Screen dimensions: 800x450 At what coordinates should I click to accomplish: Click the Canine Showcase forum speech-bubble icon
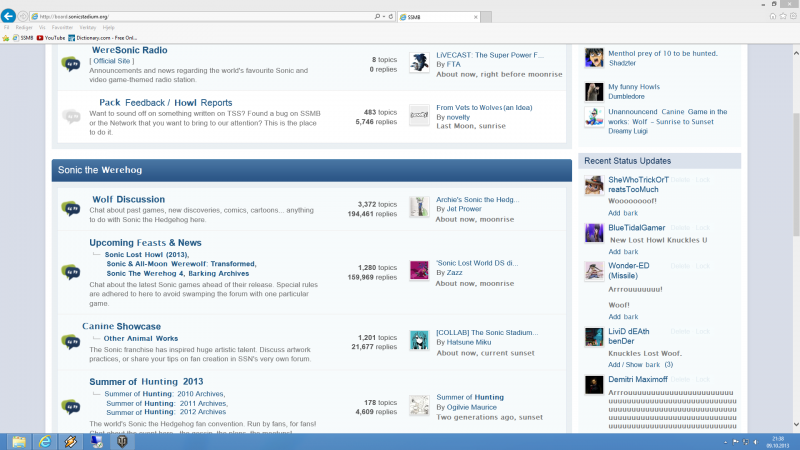[x=71, y=341]
